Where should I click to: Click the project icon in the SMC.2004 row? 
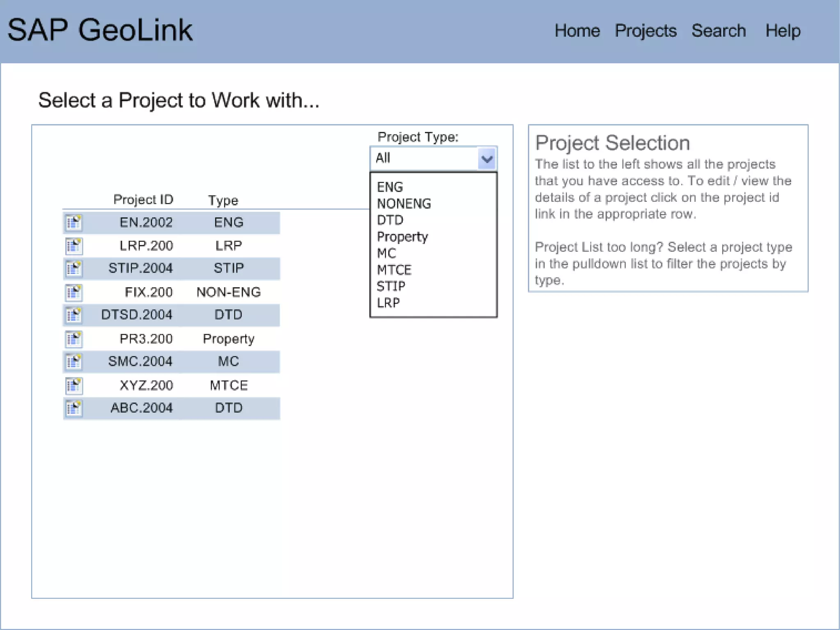coord(74,361)
